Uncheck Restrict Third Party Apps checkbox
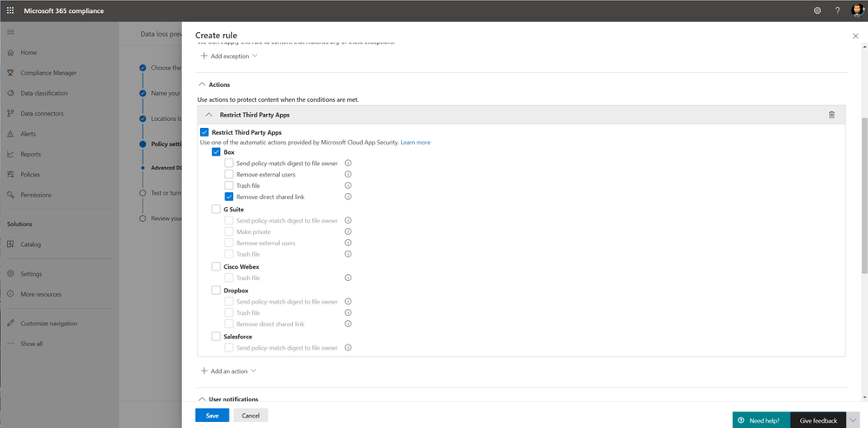Screen dimensions: 868x428 [x=204, y=132]
